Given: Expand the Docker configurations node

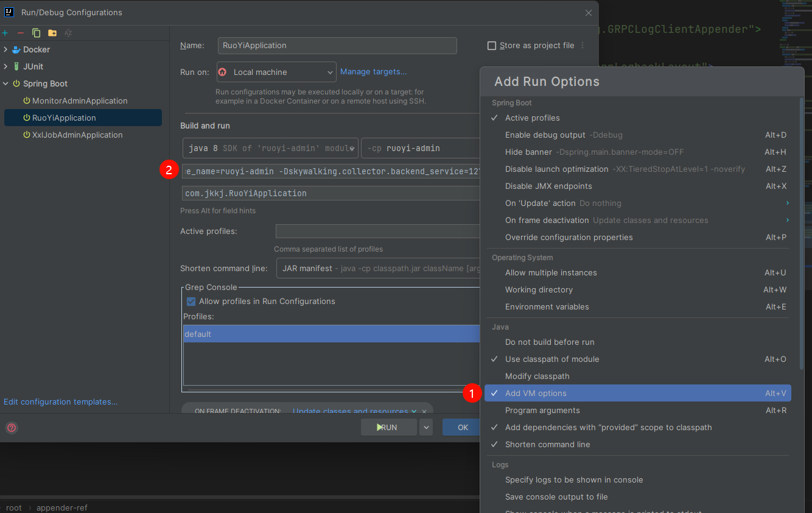Looking at the screenshot, I should click(x=6, y=50).
